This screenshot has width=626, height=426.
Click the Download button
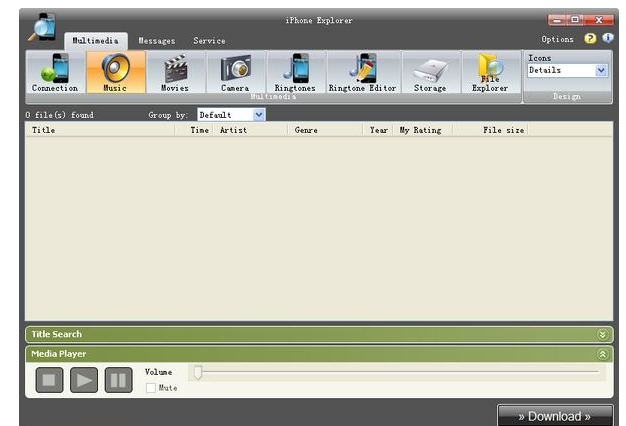(555, 416)
